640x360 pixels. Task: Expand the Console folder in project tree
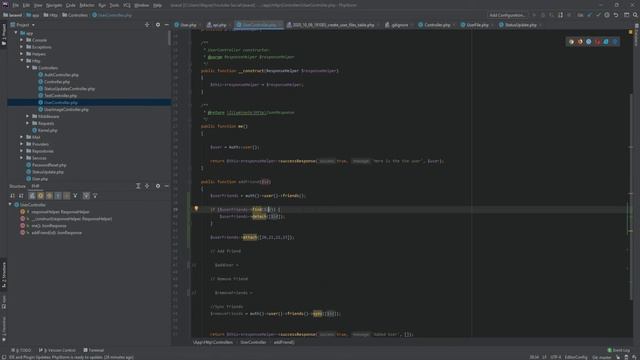pos(22,40)
